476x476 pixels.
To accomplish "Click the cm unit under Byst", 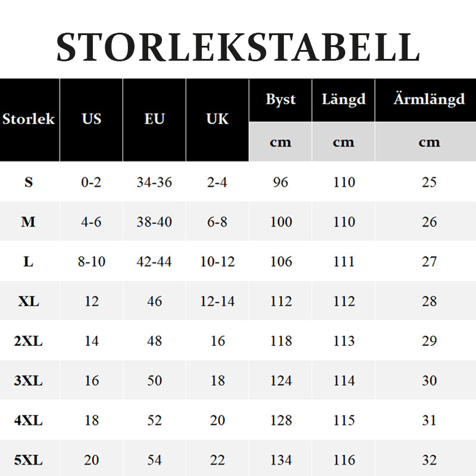I will click(280, 142).
